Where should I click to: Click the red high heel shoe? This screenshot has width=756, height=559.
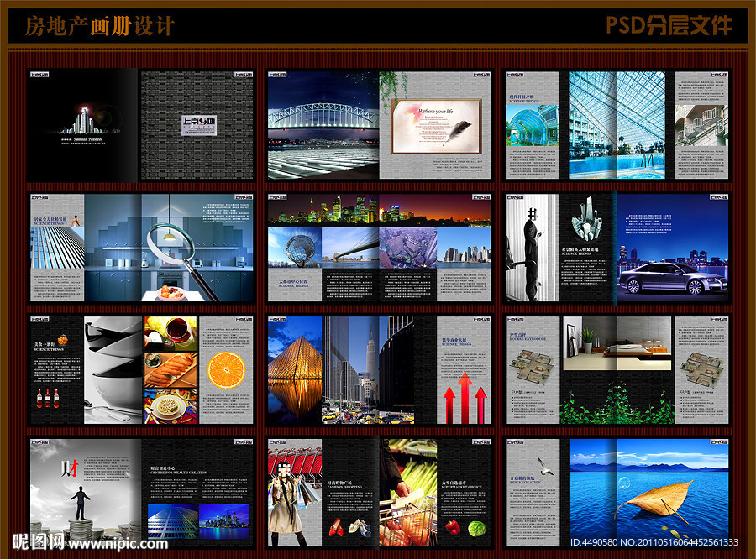click(336, 527)
